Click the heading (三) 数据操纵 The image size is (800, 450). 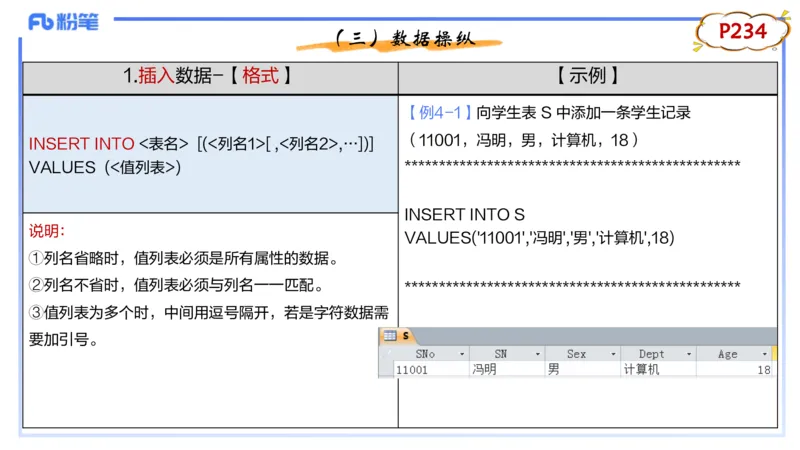pyautogui.click(x=406, y=38)
